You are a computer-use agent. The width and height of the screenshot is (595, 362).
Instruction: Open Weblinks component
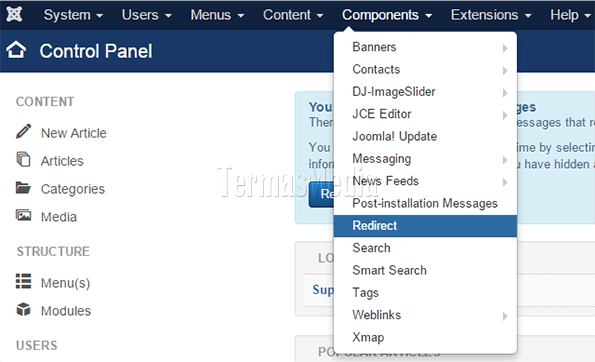tap(425, 315)
